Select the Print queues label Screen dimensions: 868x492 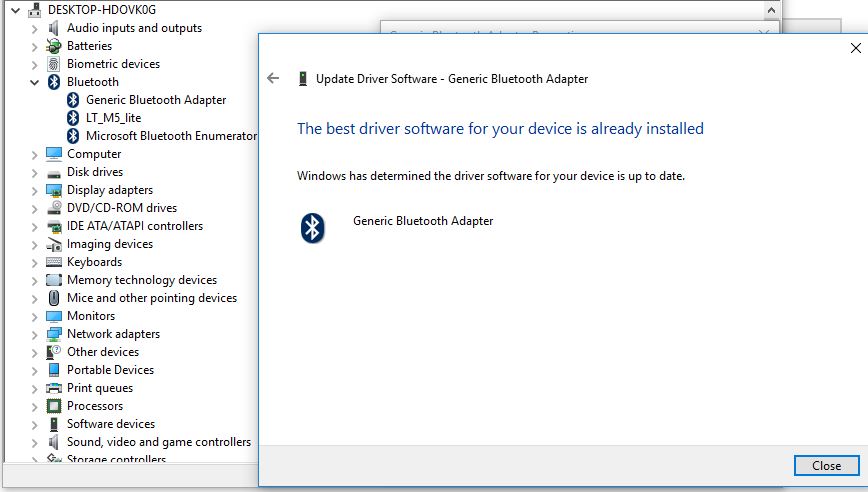[100, 388]
